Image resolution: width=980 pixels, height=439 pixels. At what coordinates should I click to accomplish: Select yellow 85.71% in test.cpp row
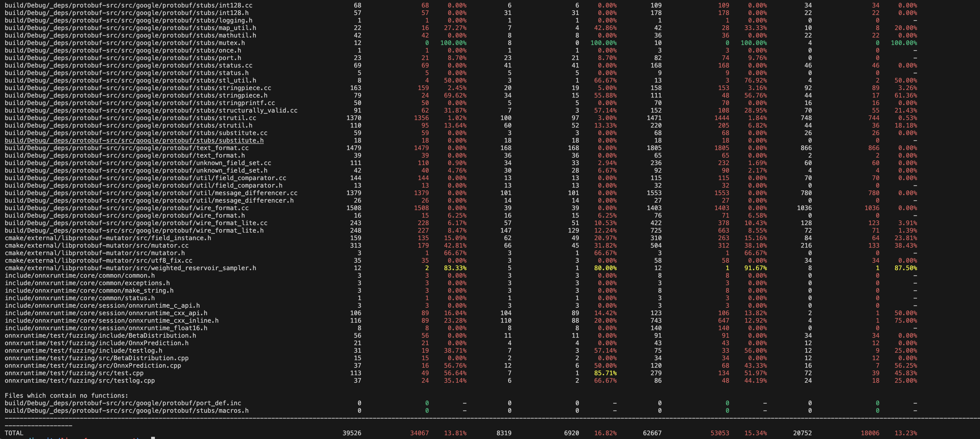click(605, 373)
